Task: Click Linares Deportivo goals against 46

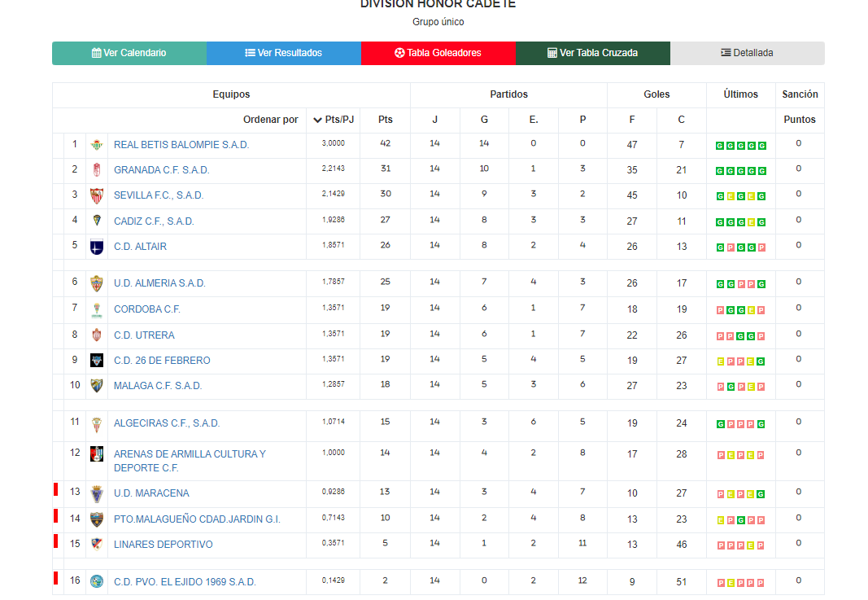Action: point(682,545)
